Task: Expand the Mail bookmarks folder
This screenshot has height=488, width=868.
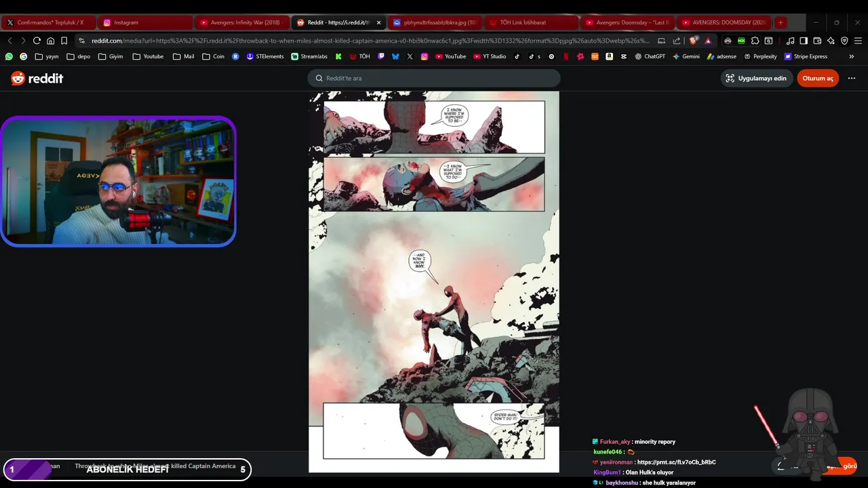Action: 183,56
